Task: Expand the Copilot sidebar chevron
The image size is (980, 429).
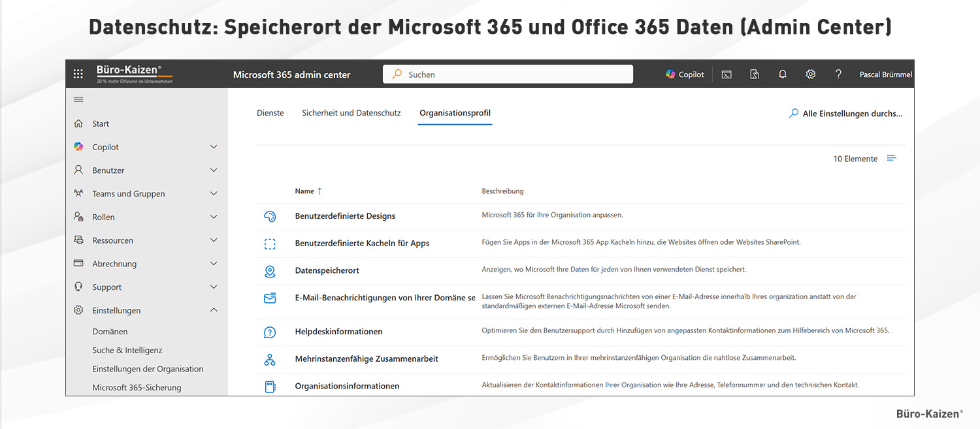Action: pyautogui.click(x=214, y=147)
